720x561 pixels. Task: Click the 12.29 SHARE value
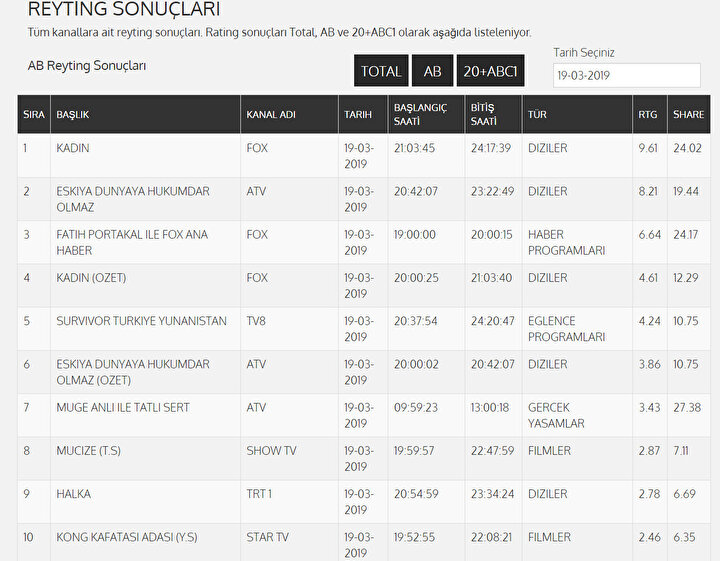686,278
